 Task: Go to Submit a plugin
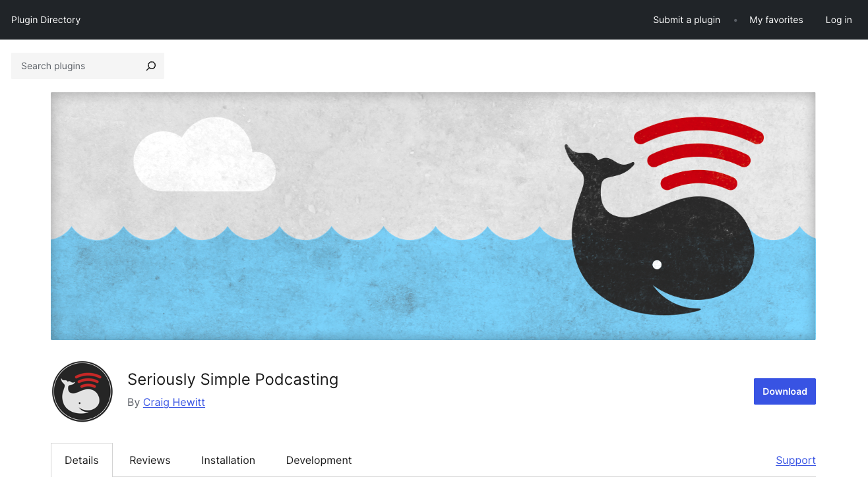pos(687,20)
